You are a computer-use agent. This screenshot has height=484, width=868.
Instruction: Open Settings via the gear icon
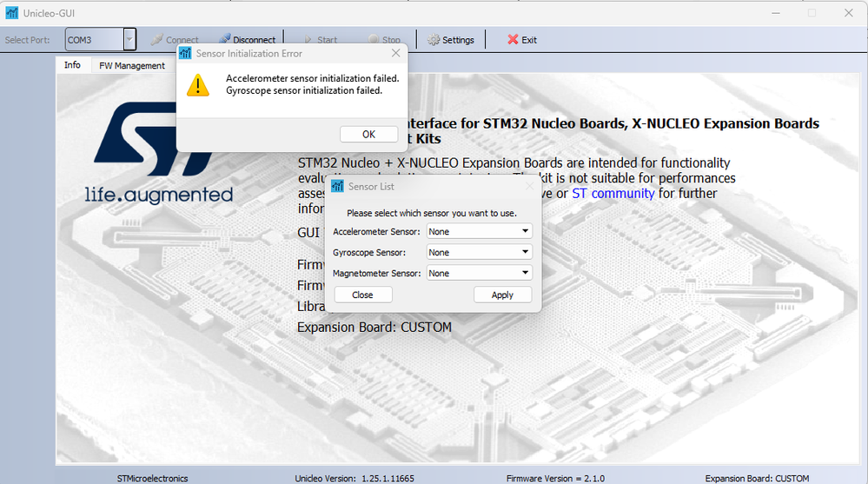click(x=434, y=40)
